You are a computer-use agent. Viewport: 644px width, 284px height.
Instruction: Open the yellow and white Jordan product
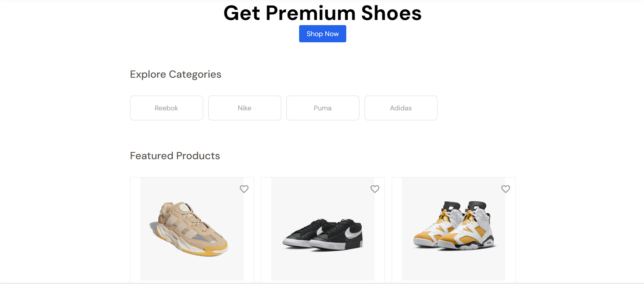coord(454,229)
